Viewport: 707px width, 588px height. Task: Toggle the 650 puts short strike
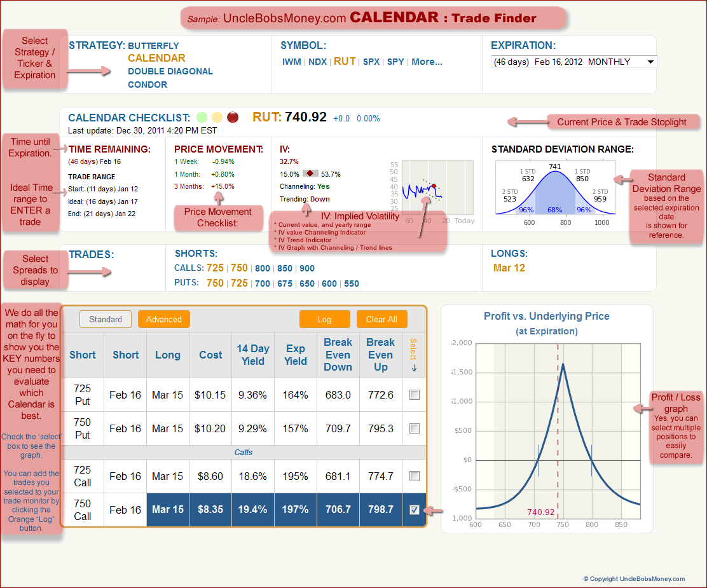coord(307,284)
